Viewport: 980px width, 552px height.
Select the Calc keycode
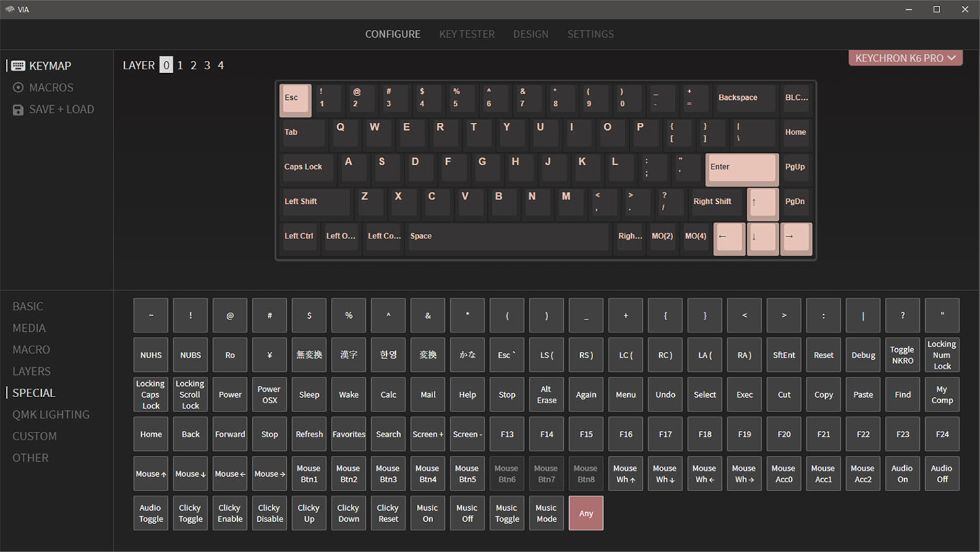(x=388, y=395)
